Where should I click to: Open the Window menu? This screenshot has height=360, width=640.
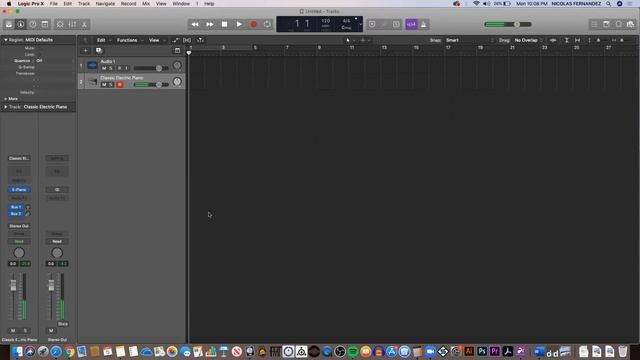click(181, 4)
